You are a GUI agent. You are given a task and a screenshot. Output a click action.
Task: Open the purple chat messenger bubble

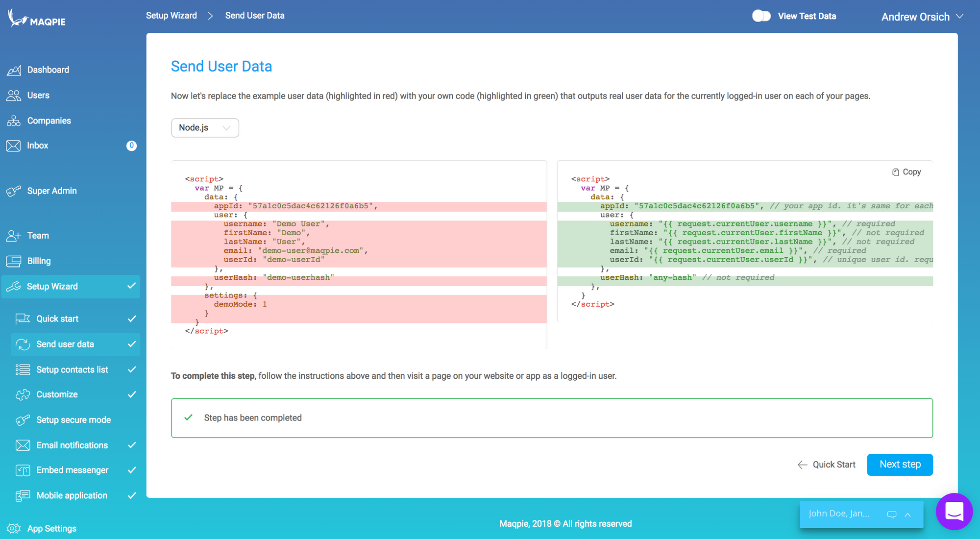(x=954, y=512)
